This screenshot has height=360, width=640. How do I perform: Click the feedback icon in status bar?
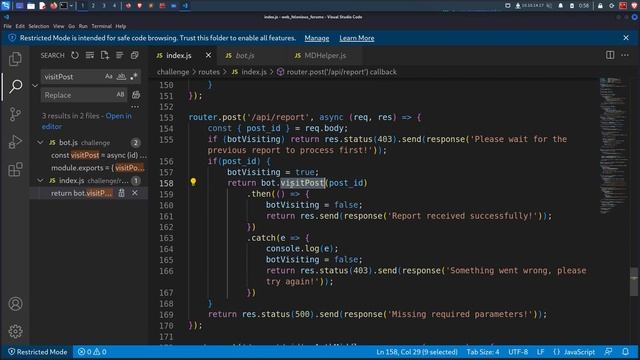tap(608, 352)
